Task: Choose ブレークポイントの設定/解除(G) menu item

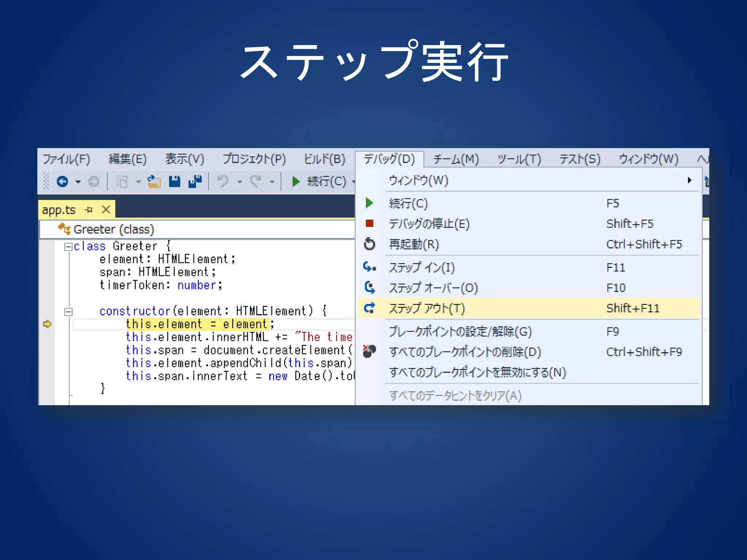Action: [x=529, y=331]
